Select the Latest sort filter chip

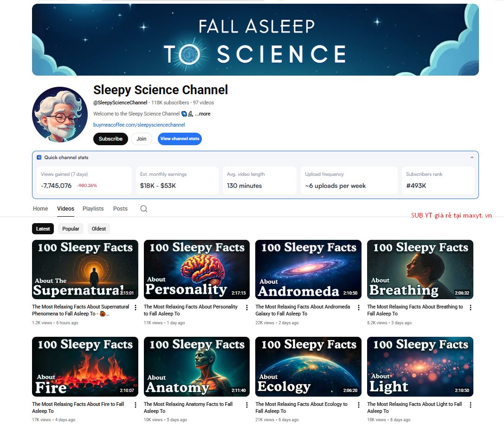click(43, 229)
